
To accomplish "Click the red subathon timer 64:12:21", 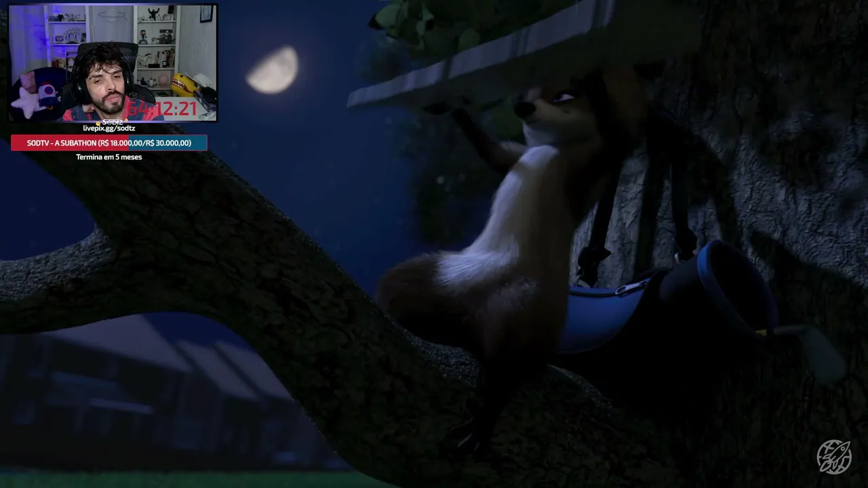I will 162,109.
